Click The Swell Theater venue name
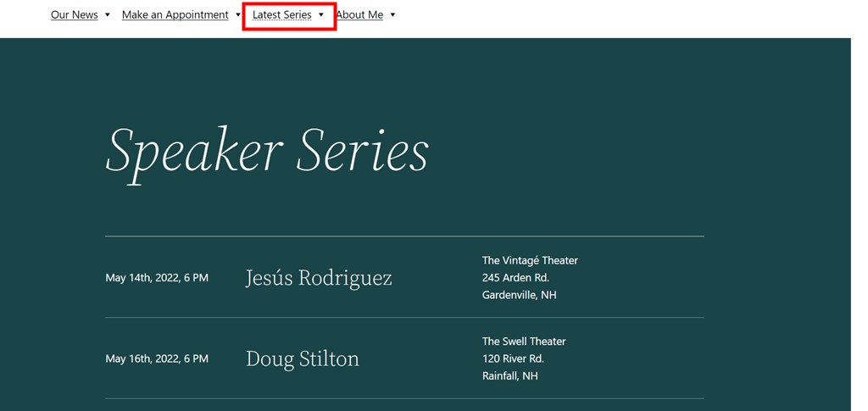This screenshot has height=411, width=868. 524,342
